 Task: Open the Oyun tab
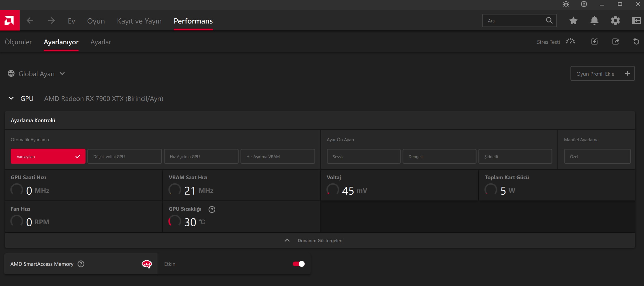tap(96, 21)
